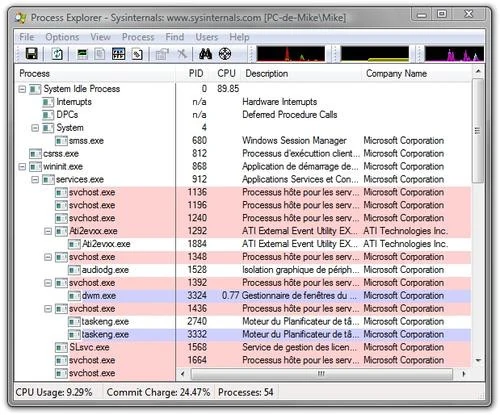Click the CPU Usage 9.29% status field
Viewport: 500px width, 415px height.
coord(54,392)
